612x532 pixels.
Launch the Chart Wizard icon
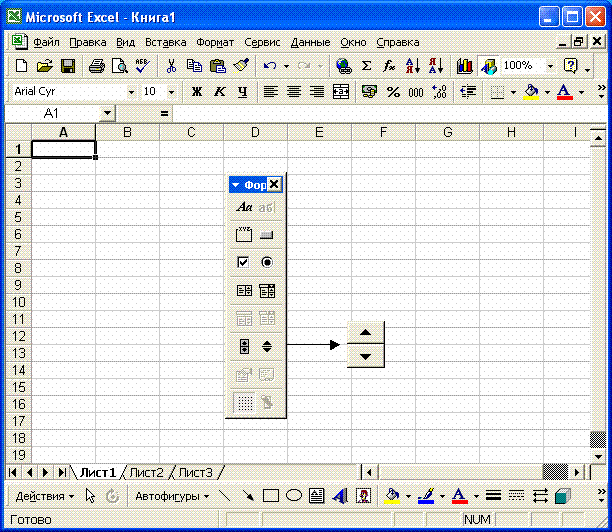pos(464,66)
